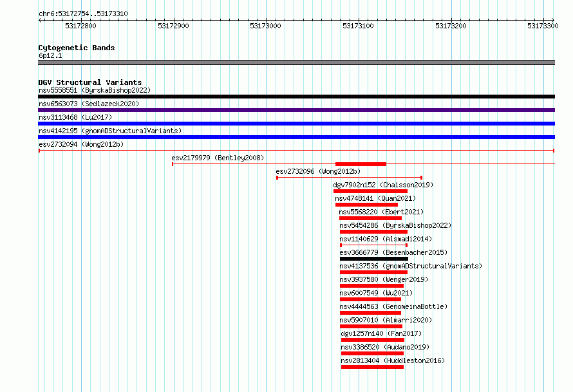Screen dimensions: 573x392
Task: Select the 6p12.1 band label
Action: 50,55
